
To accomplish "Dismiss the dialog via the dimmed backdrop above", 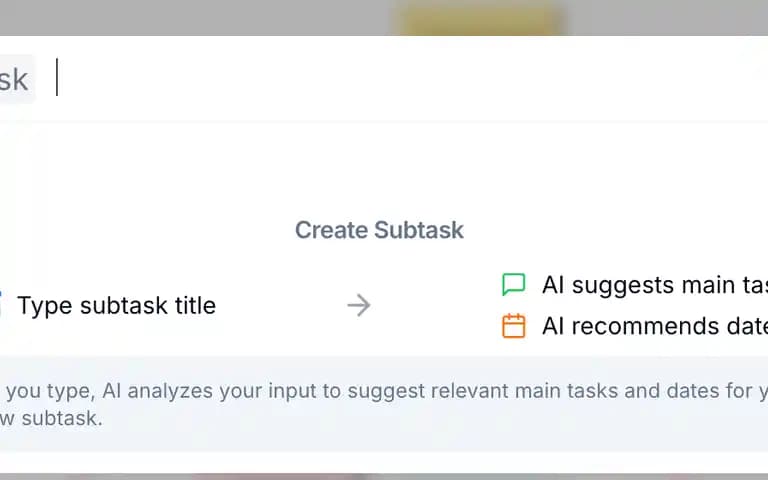I will click(196, 17).
